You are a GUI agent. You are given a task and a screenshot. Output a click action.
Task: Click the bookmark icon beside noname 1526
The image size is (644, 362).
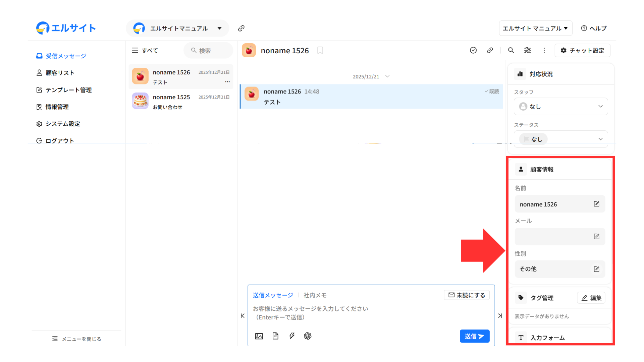[x=320, y=50]
